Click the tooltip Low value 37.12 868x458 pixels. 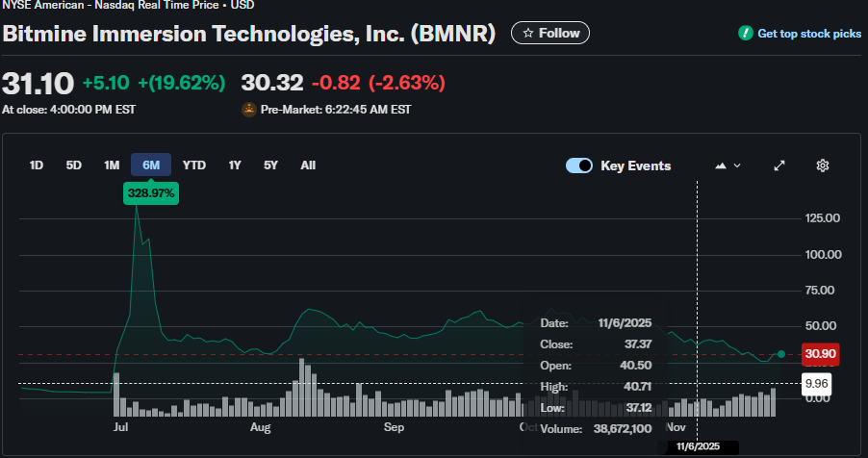click(x=638, y=408)
